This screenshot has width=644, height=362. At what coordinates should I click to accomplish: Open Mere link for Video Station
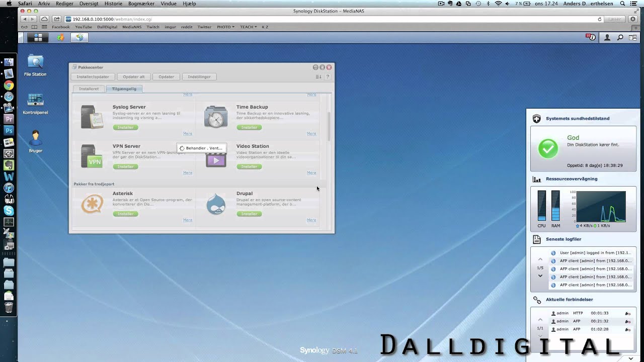point(311,173)
